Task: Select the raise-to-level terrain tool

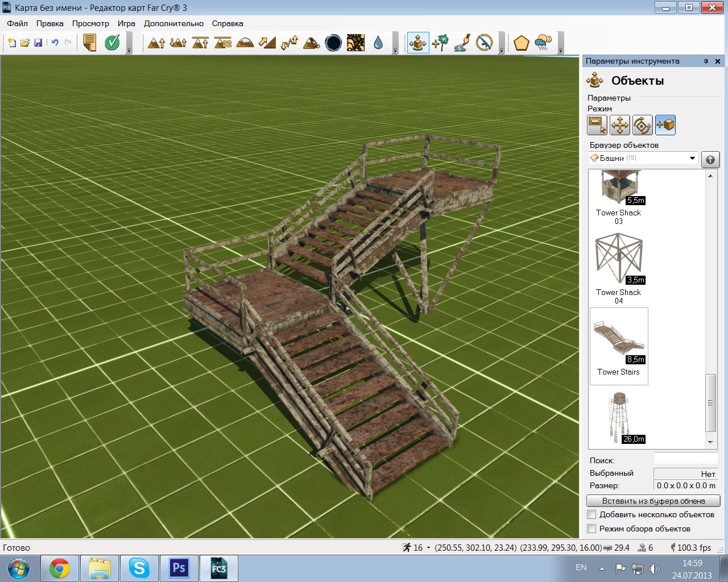Action: tap(200, 43)
